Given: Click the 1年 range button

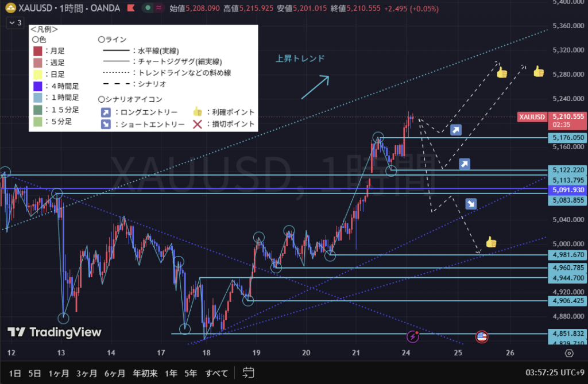Looking at the screenshot, I should pos(171,373).
